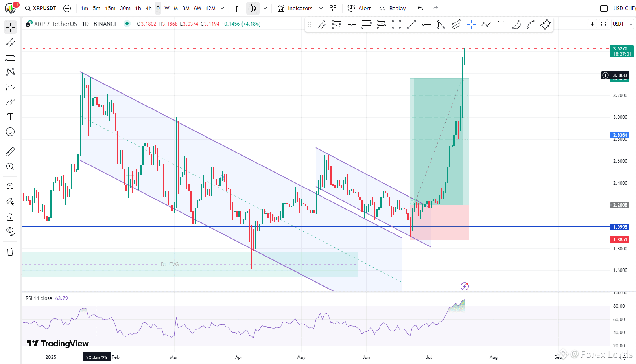
Task: Pick the triangle tool in favorites bar
Action: click(x=441, y=25)
